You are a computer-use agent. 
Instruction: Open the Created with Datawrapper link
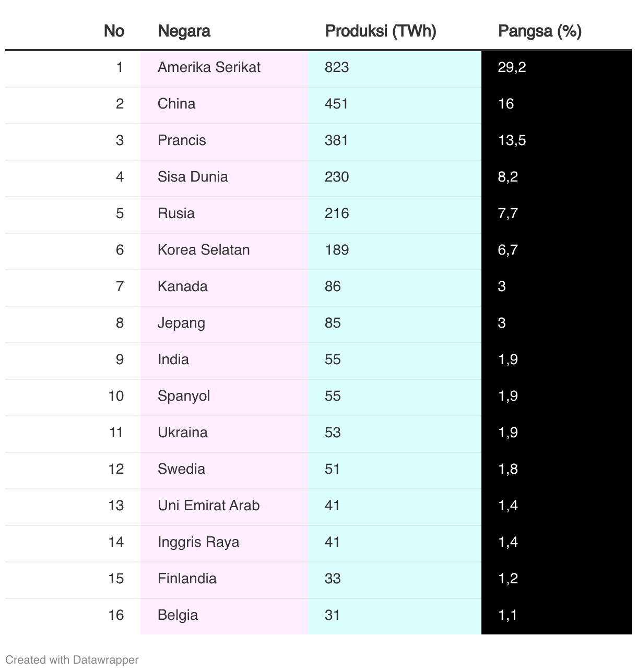[x=72, y=659]
